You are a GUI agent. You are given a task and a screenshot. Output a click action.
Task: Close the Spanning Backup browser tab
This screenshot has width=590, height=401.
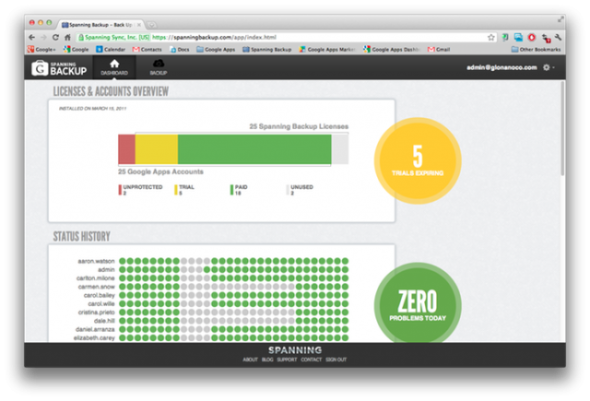139,25
